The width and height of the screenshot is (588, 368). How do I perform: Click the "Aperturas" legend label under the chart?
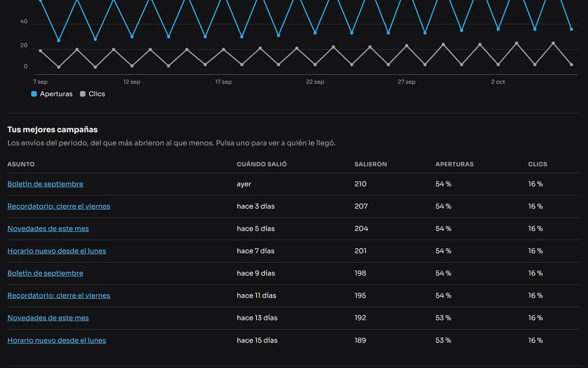(x=56, y=94)
